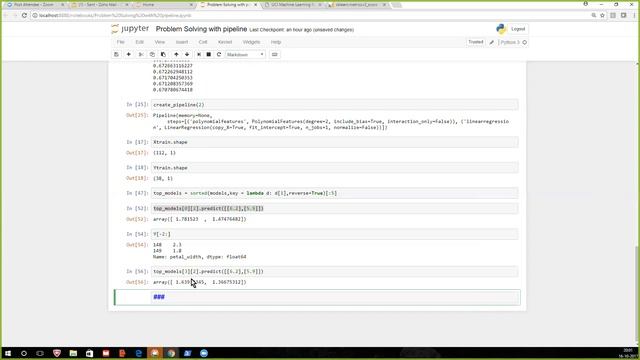Click the pencil edit-mode indicator icon

click(x=491, y=42)
